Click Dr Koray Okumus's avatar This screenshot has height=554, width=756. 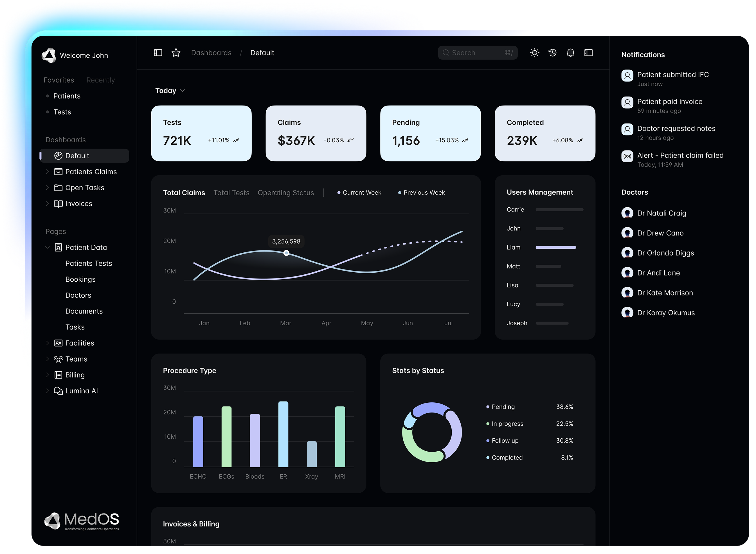627,313
